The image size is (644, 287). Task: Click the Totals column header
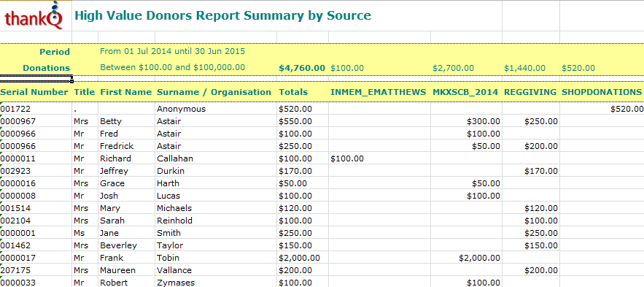pyautogui.click(x=293, y=92)
